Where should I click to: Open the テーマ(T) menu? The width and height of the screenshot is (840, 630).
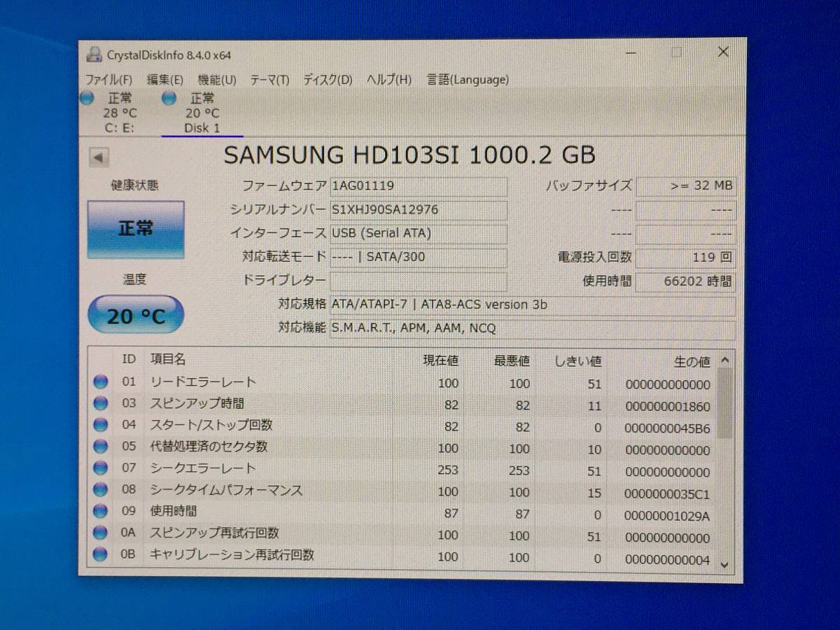pyautogui.click(x=269, y=80)
